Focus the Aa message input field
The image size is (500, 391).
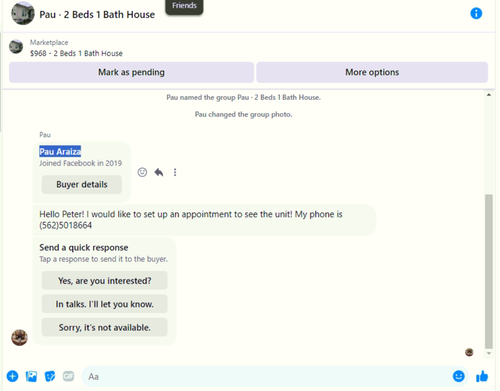[x=267, y=376]
